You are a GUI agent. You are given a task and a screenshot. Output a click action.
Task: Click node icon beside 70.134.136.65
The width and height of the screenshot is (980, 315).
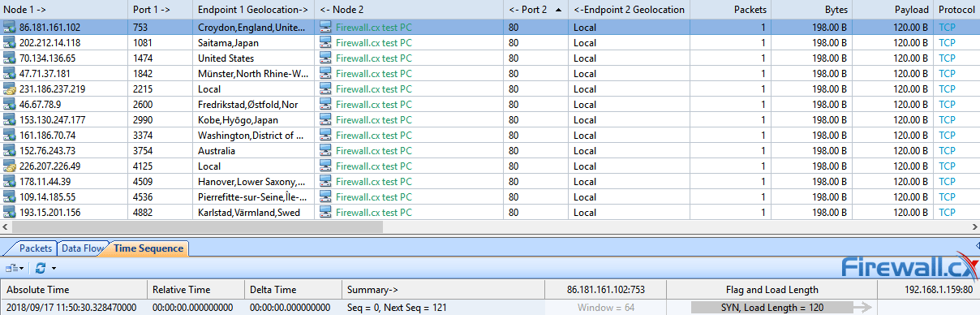10,58
